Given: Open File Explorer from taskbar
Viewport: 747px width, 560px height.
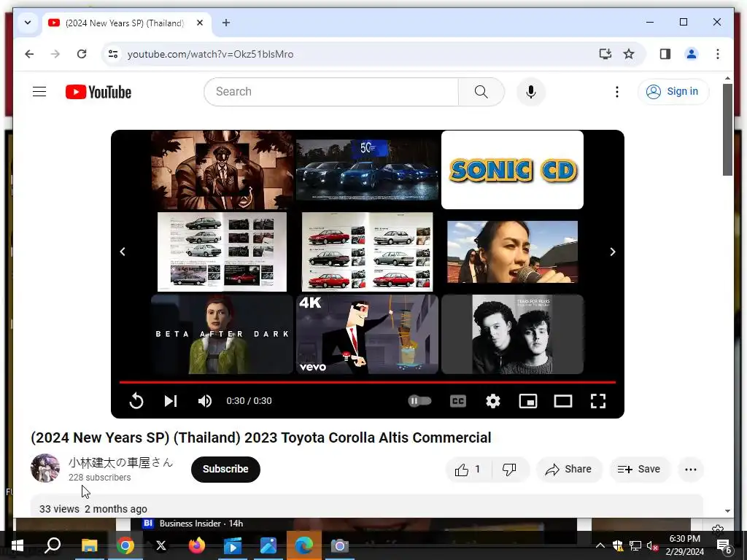Looking at the screenshot, I should click(x=89, y=545).
